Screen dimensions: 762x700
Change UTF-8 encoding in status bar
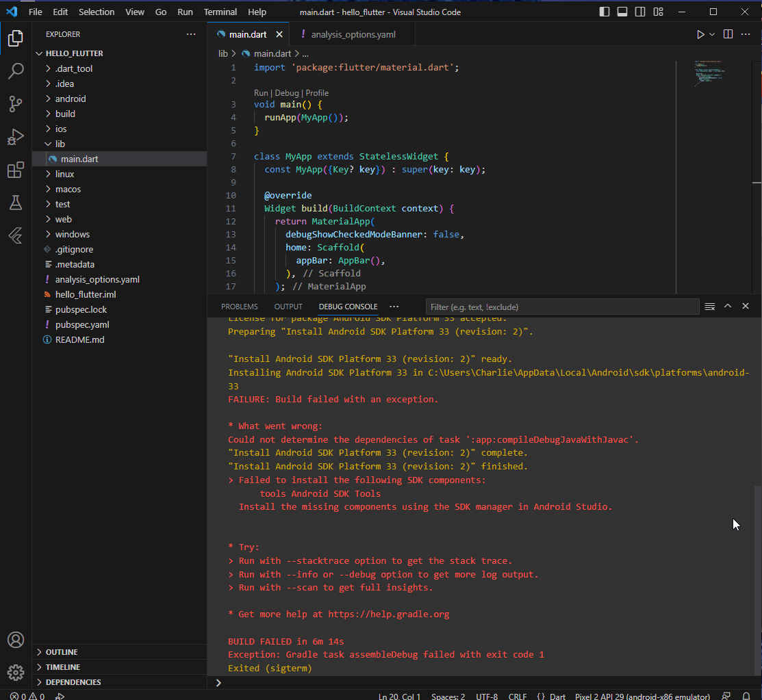click(487, 696)
